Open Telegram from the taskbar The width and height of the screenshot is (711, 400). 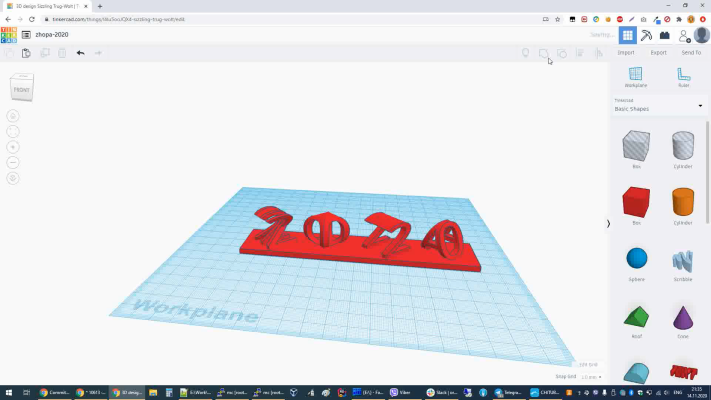click(x=509, y=392)
